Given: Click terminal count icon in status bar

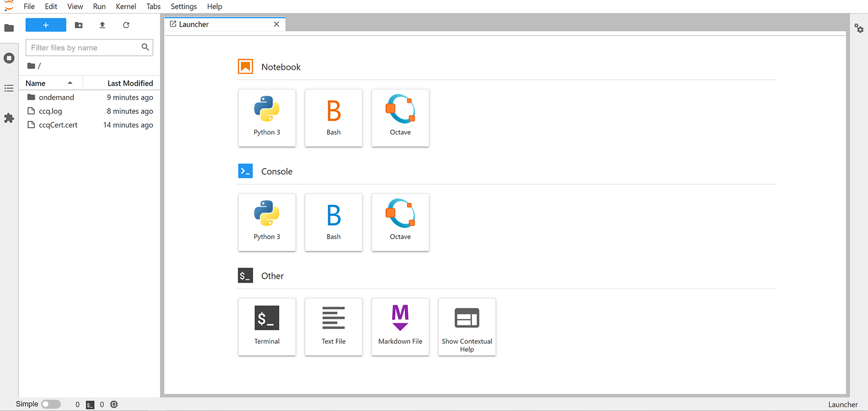Looking at the screenshot, I should point(90,404).
